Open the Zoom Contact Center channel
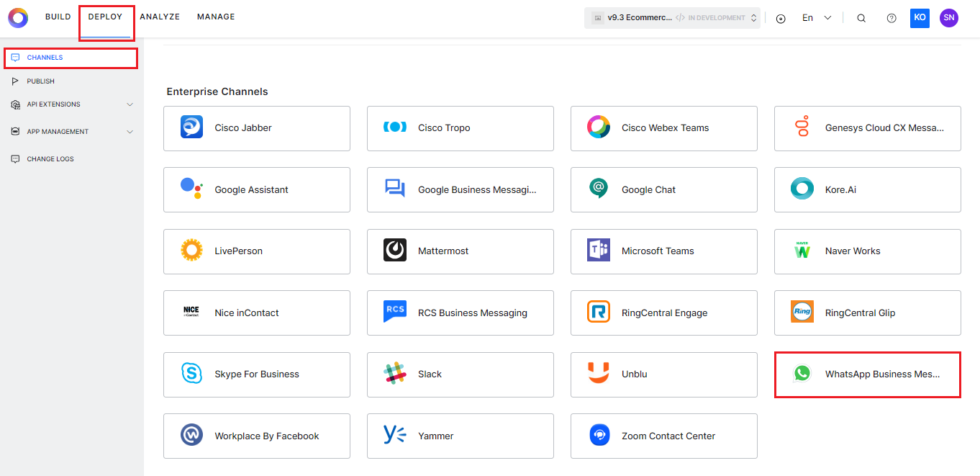This screenshot has width=980, height=476. [x=663, y=435]
